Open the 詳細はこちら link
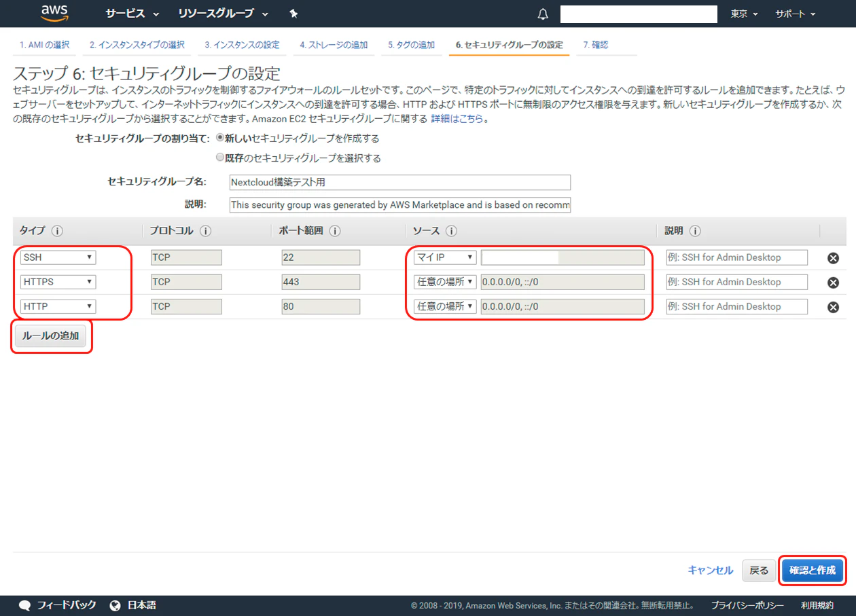The image size is (856, 616). (x=458, y=119)
